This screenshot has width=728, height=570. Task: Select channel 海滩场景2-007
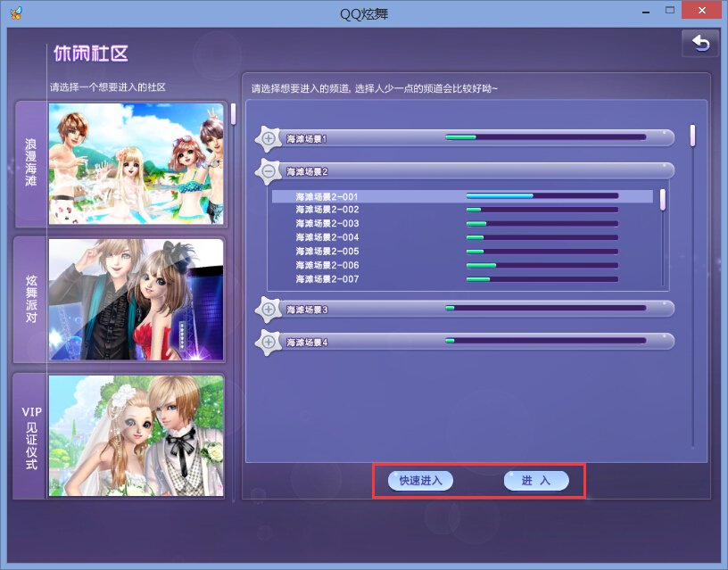462,279
